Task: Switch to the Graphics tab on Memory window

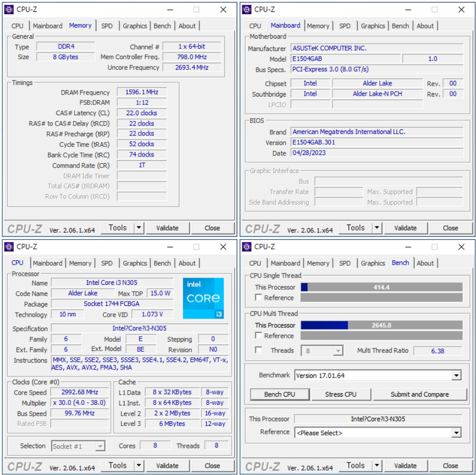Action: [135, 25]
